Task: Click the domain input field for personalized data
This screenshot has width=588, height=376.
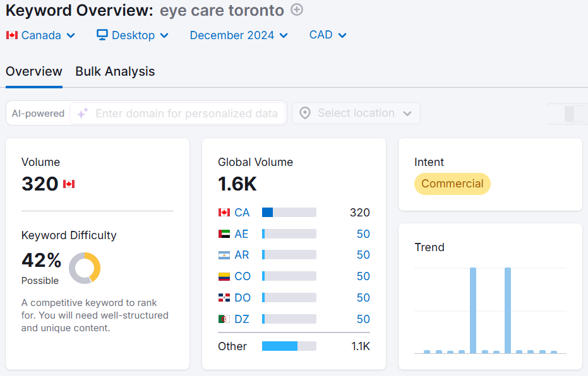Action: 183,113
